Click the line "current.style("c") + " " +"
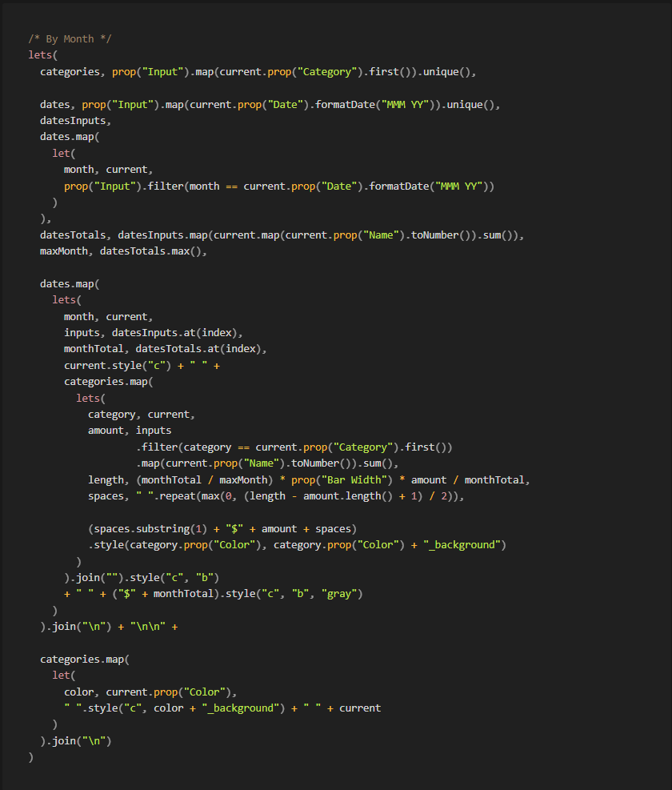The height and width of the screenshot is (790, 672). click(x=142, y=365)
